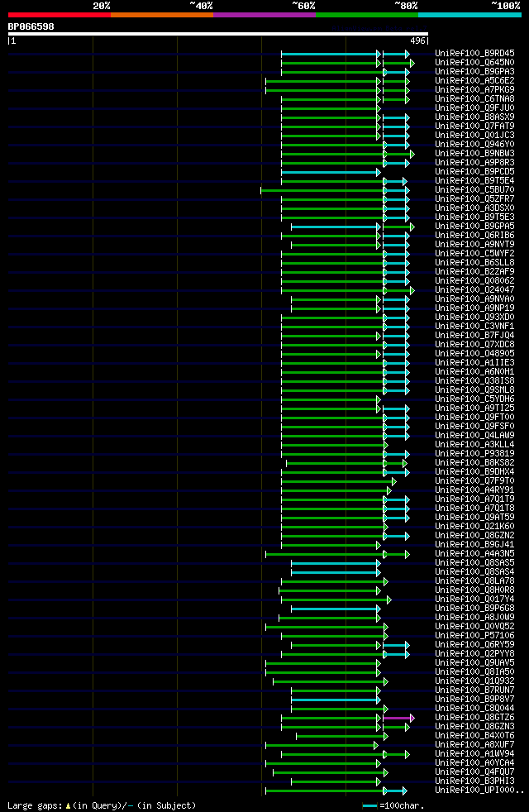529x812 pixels.
Task: Open hit UniRef100_Q9AT59
Action: click(x=474, y=518)
